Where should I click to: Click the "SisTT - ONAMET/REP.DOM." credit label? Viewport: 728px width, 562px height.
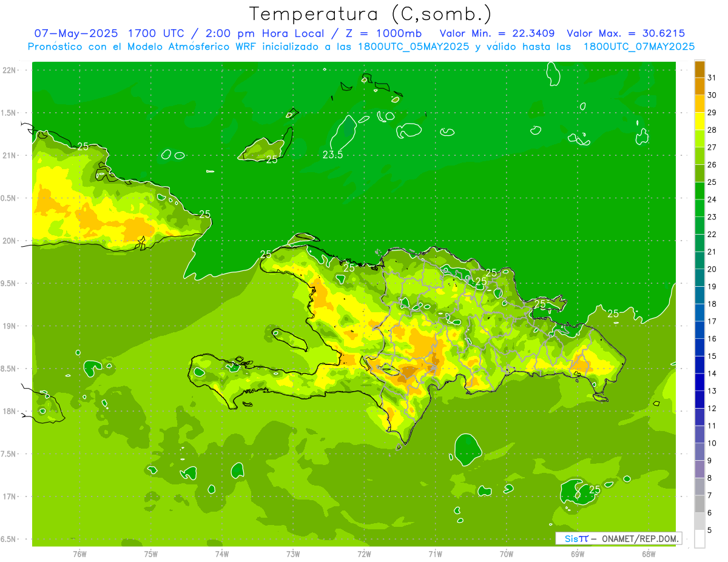tap(618, 538)
